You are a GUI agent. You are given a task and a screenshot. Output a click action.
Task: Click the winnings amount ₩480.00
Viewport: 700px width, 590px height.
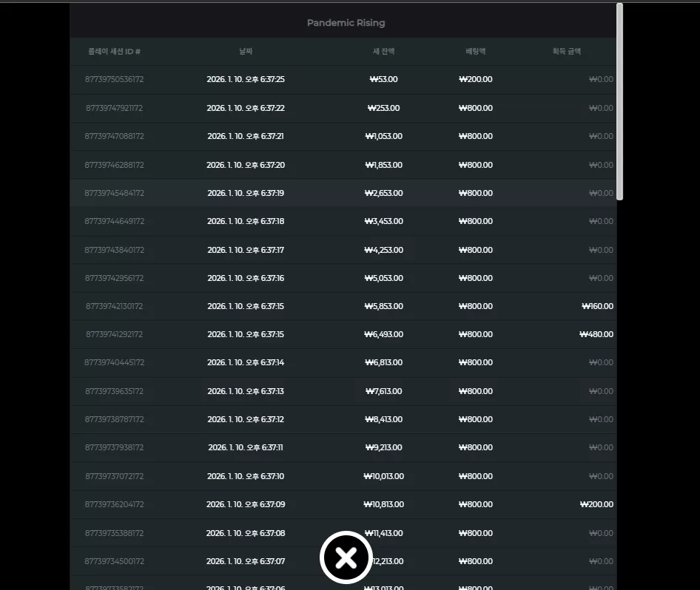pyautogui.click(x=596, y=334)
